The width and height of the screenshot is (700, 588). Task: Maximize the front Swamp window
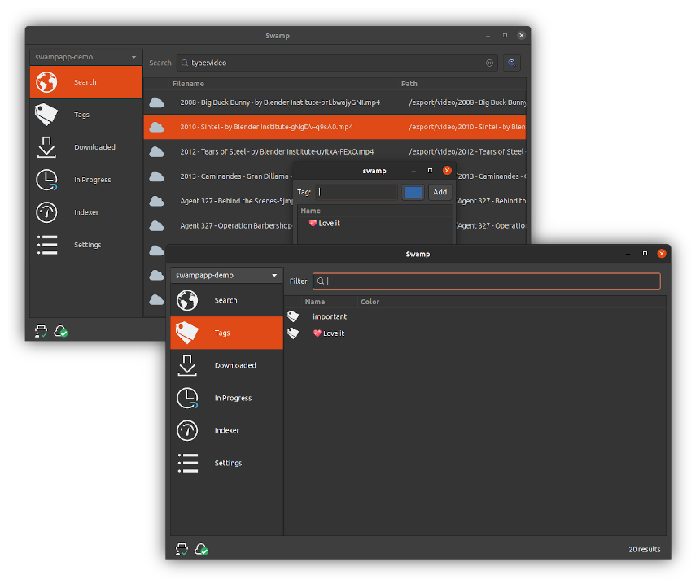pos(645,254)
